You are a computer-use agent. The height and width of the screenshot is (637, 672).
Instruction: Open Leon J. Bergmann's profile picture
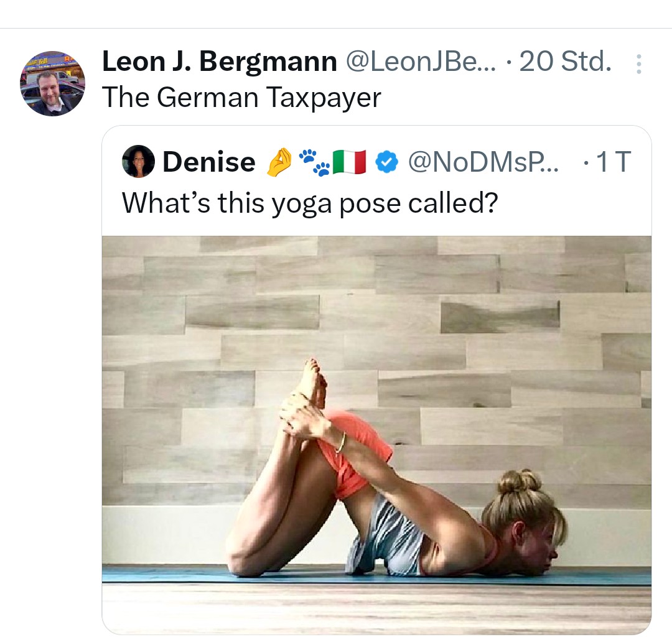pos(52,83)
